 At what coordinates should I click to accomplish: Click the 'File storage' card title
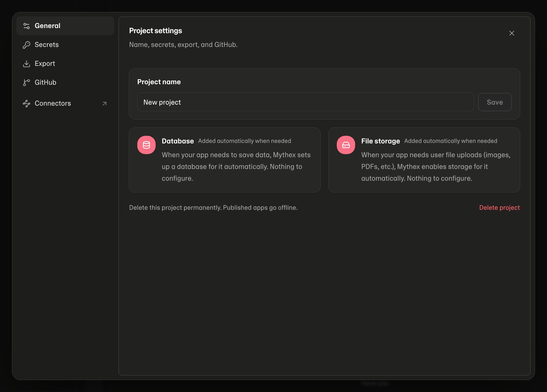(380, 141)
